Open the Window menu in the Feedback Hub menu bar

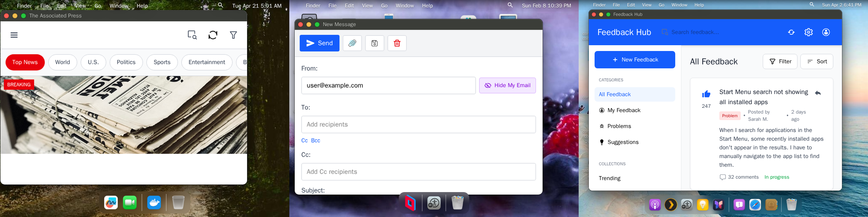click(679, 5)
